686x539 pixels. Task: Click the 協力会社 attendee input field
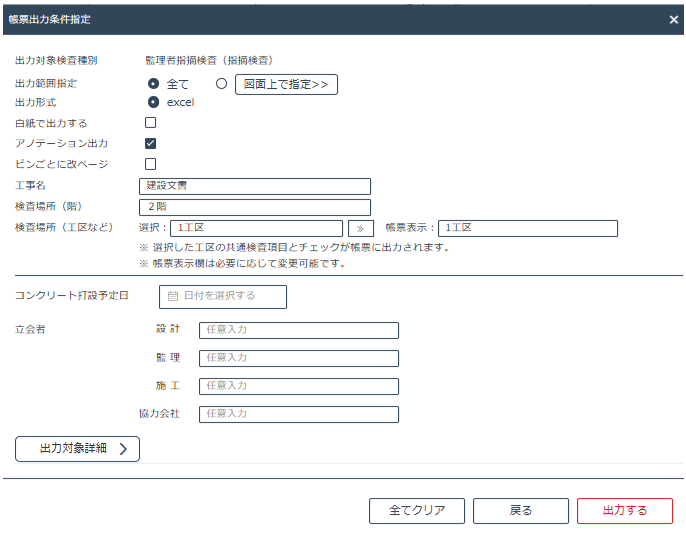point(298,414)
